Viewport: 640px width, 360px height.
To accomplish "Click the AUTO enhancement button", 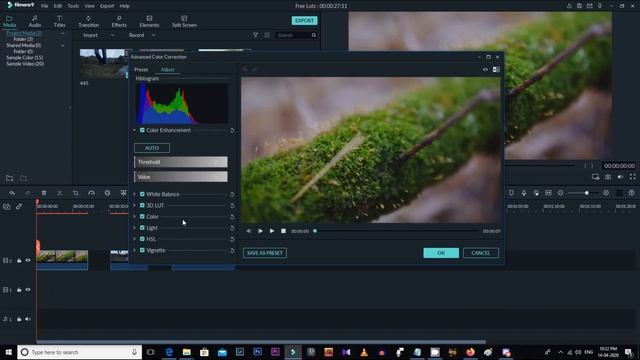I will pos(152,148).
